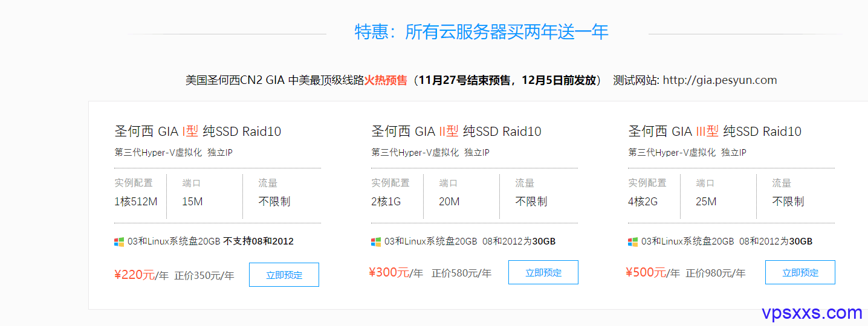The width and height of the screenshot is (868, 326).
Task: Click the 特惠 buy-two-years heading
Action: click(x=481, y=32)
